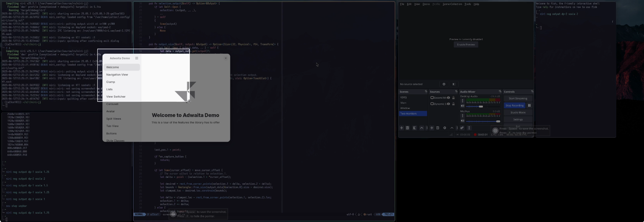Select Navigation View in Adwaita sidebar

pos(117,75)
